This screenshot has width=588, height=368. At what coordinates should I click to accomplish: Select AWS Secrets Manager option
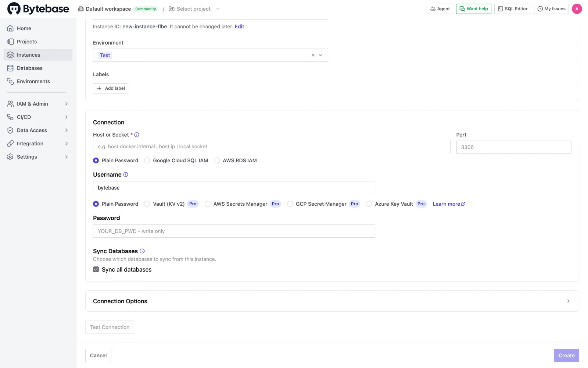[x=208, y=204]
